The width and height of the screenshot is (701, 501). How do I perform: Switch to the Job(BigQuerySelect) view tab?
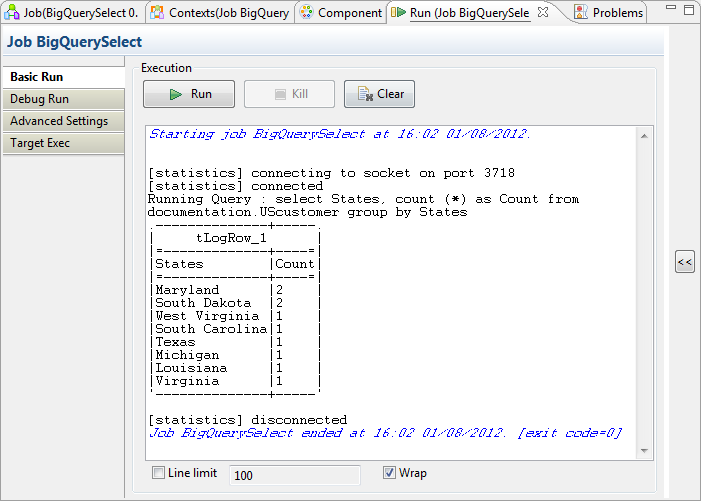[x=73, y=13]
